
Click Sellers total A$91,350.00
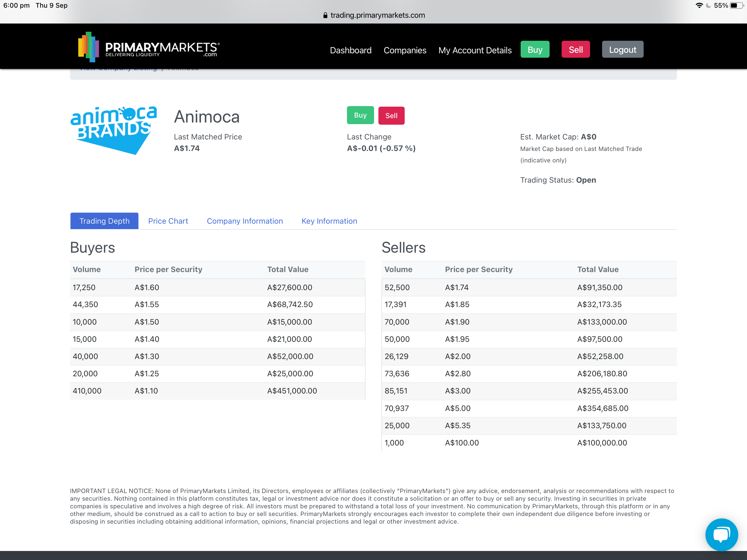point(600,287)
